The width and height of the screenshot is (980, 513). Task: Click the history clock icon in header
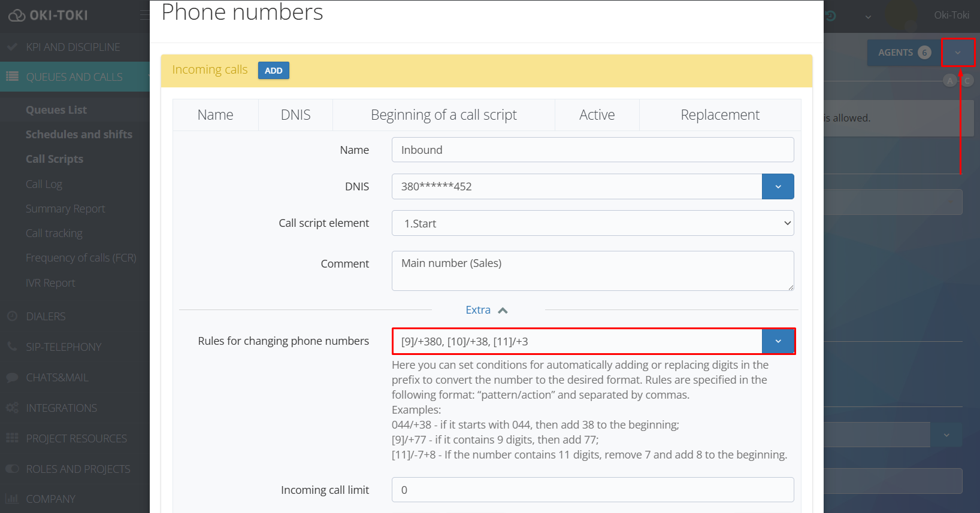coord(830,16)
